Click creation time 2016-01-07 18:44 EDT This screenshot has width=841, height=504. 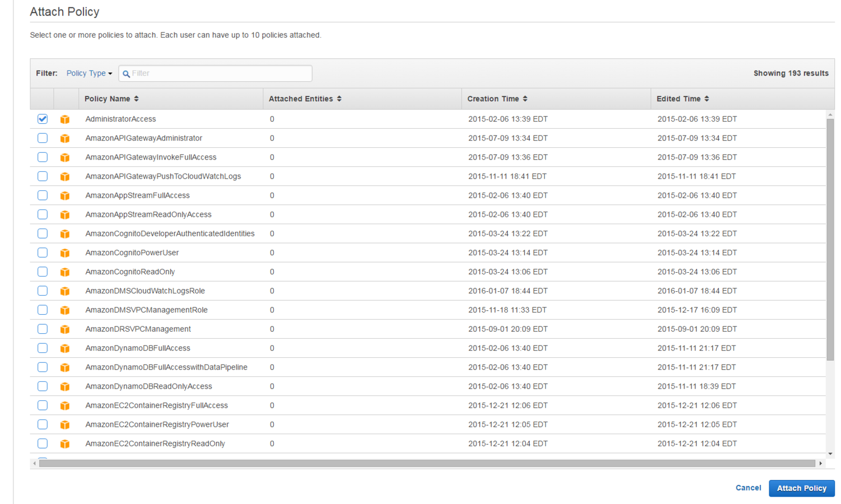(508, 291)
